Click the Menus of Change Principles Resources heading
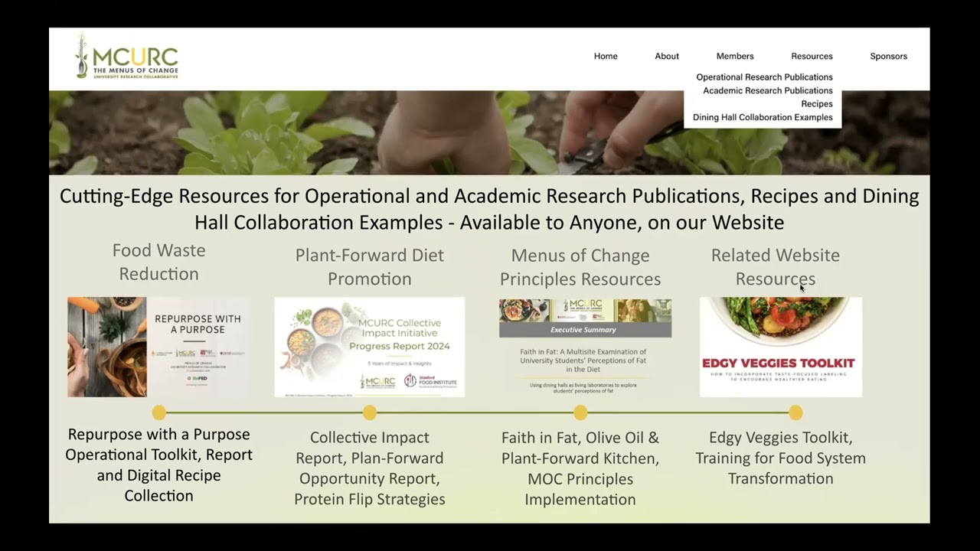 pyautogui.click(x=580, y=266)
